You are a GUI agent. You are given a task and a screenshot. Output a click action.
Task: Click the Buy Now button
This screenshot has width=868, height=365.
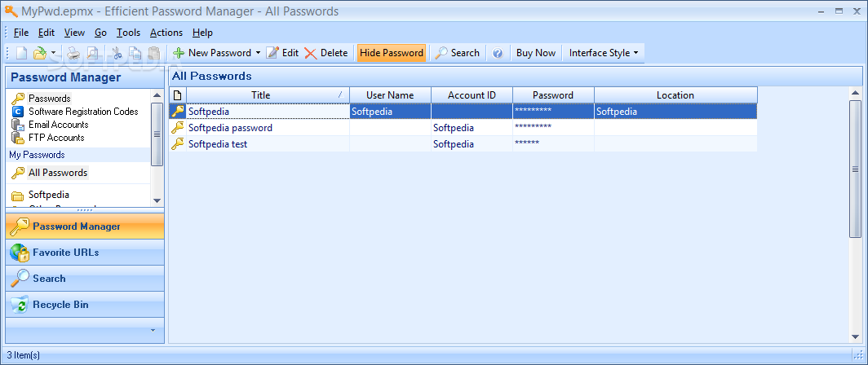(x=536, y=53)
